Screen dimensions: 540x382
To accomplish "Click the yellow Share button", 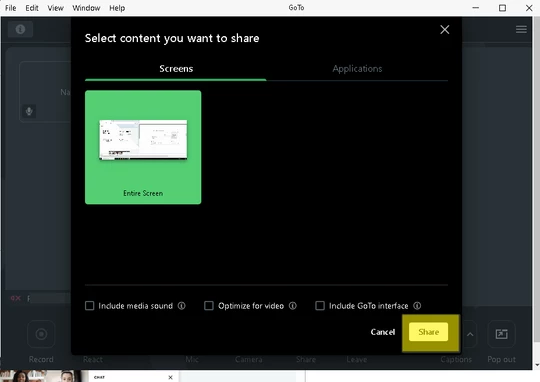I will coord(428,332).
